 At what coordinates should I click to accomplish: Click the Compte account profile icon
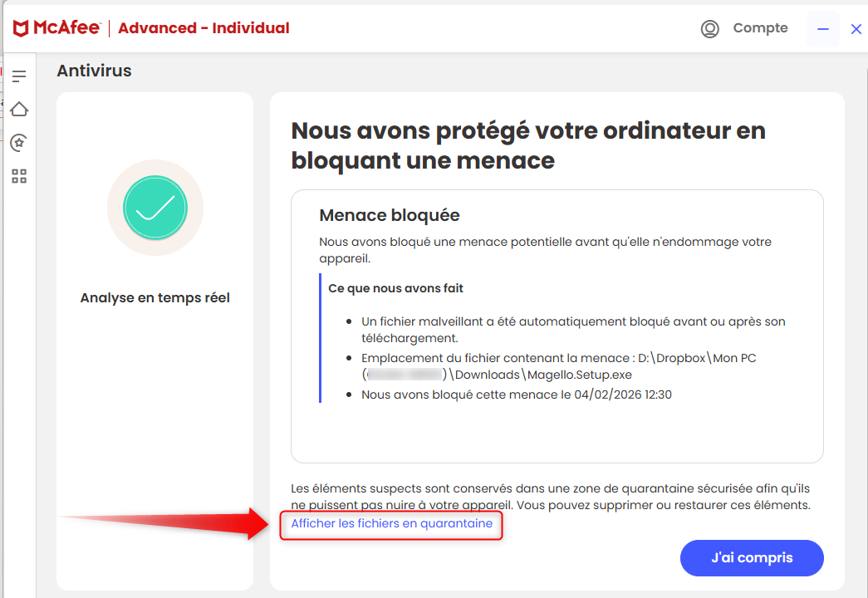click(x=709, y=28)
